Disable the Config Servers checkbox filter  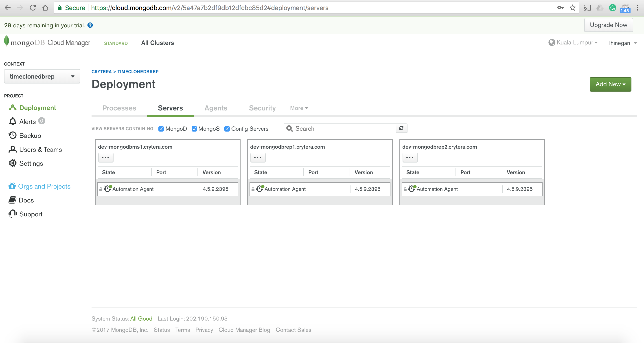coord(226,129)
